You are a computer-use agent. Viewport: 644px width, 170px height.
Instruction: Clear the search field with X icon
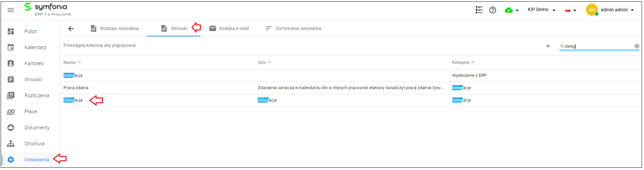pos(637,46)
